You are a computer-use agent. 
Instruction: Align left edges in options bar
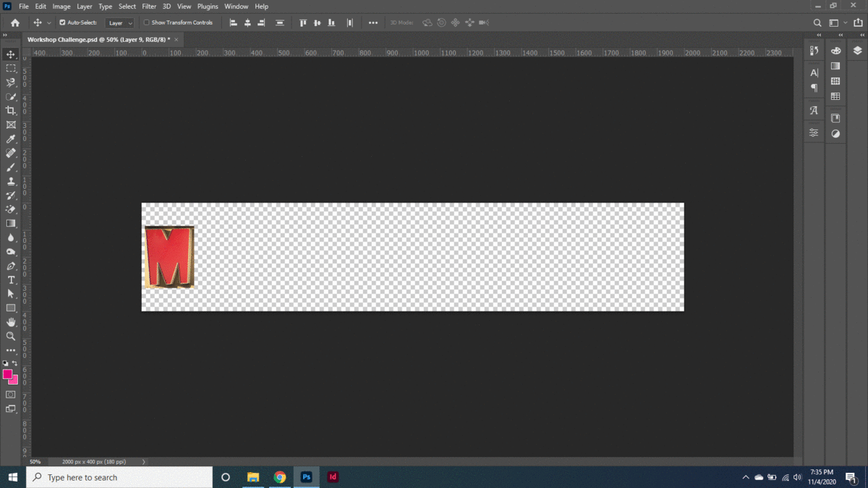tap(233, 23)
